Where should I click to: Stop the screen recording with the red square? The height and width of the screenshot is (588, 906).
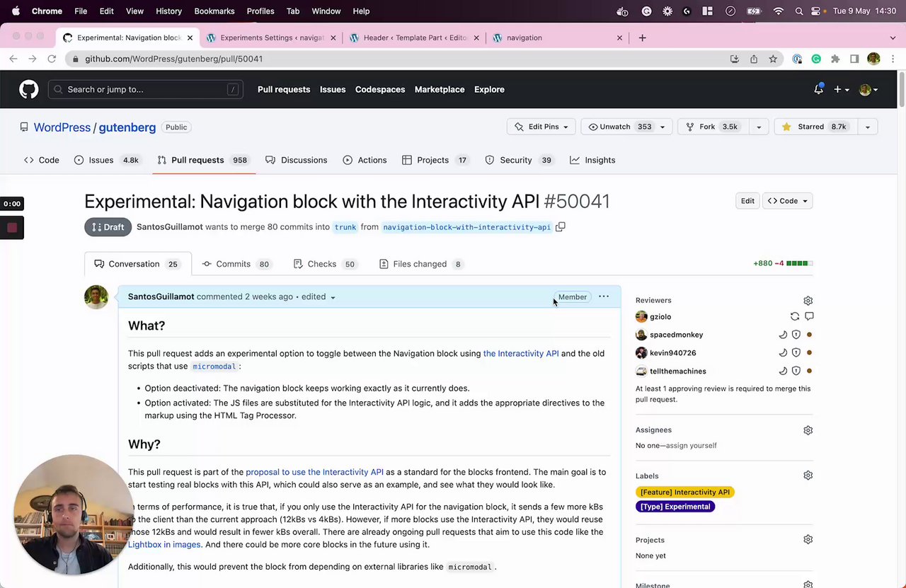tap(12, 228)
